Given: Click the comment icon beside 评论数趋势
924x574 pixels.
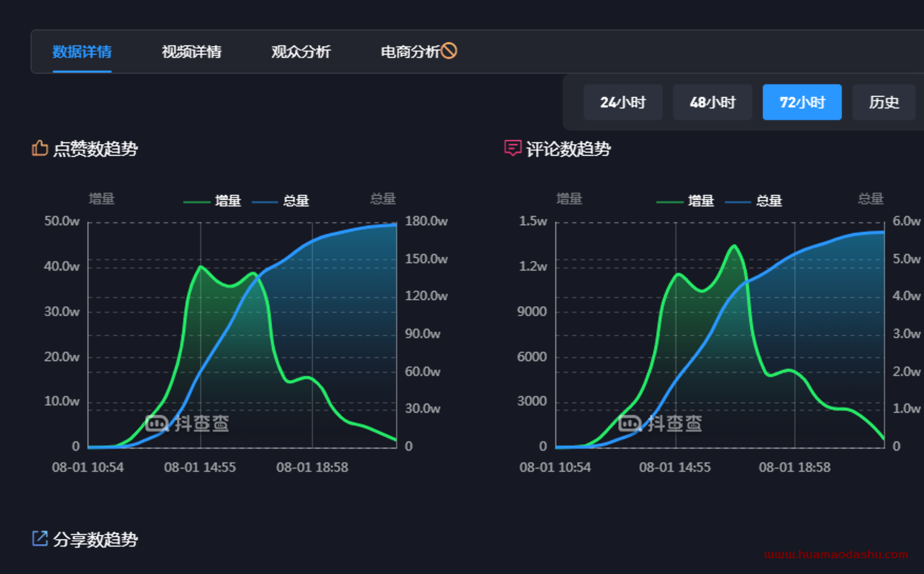Looking at the screenshot, I should click(513, 148).
